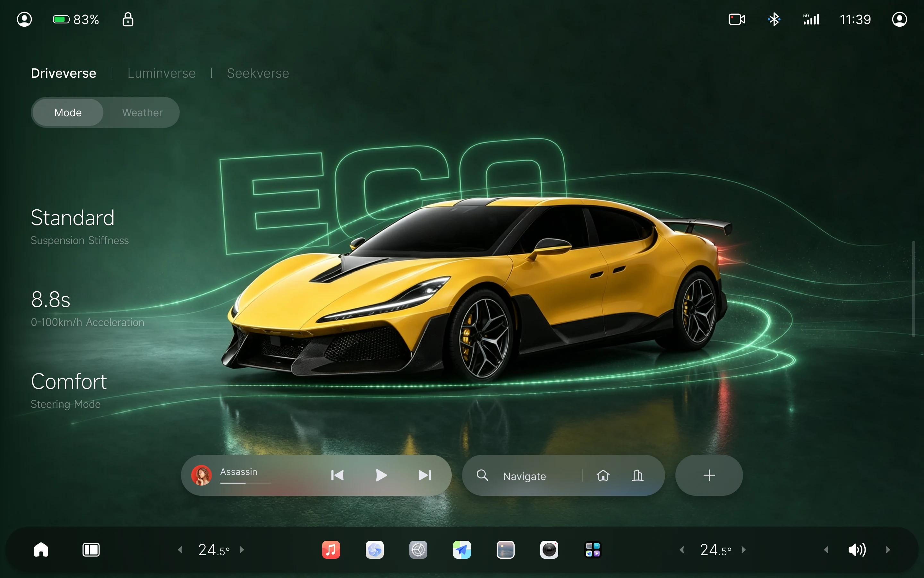Viewport: 924px width, 578px height.
Task: Increase the left-side temperature
Action: 242,550
